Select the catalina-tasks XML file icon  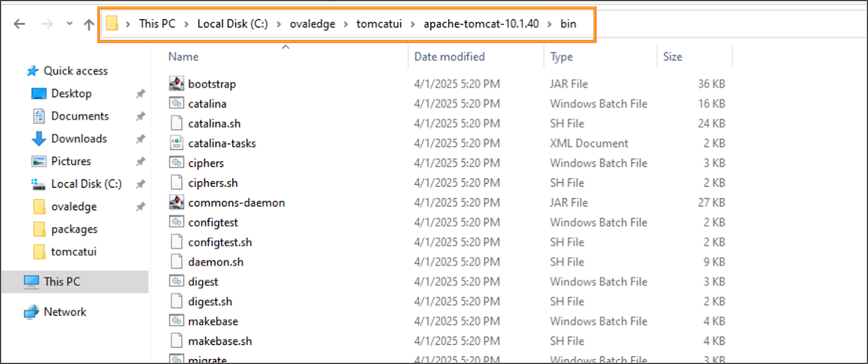tap(176, 143)
